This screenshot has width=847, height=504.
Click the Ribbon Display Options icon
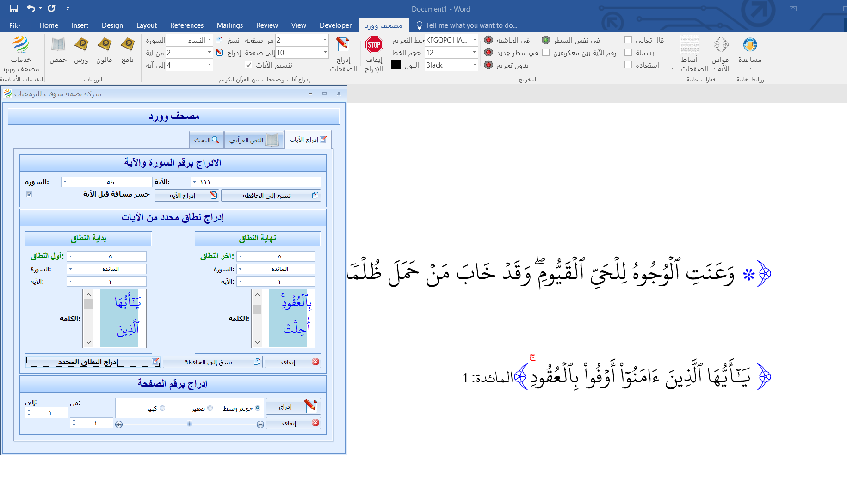pyautogui.click(x=793, y=8)
